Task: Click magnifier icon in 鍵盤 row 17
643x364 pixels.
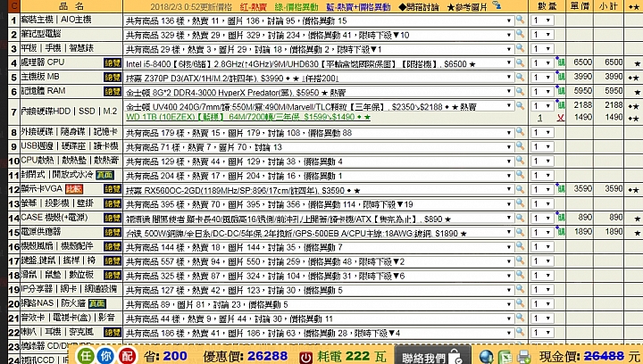Action: pyautogui.click(x=520, y=260)
